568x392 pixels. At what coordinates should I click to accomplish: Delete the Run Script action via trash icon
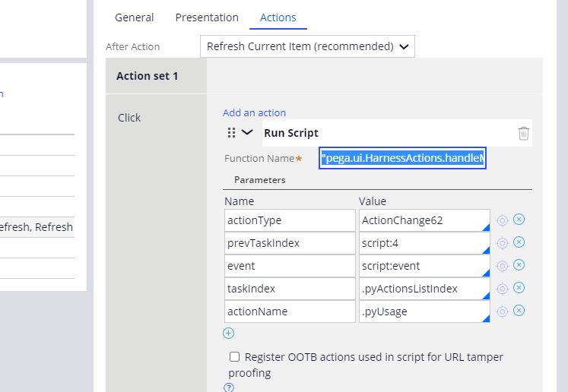523,134
